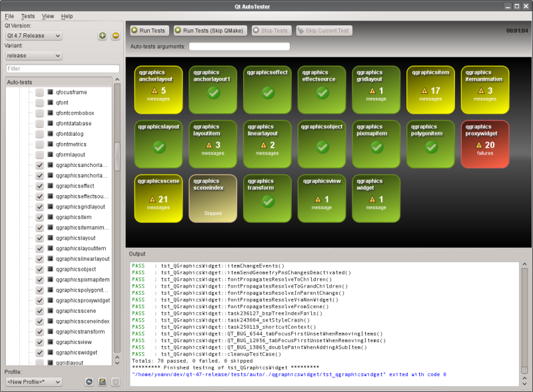Viewport: 533px width, 392px height.
Task: Open the qgraphicsanchorlayout result tile
Action: tap(159, 90)
